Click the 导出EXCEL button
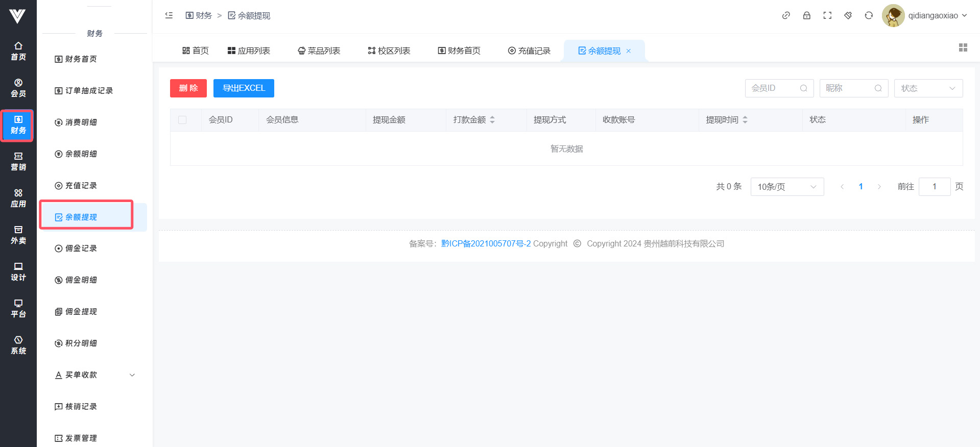980x447 pixels. tap(244, 88)
